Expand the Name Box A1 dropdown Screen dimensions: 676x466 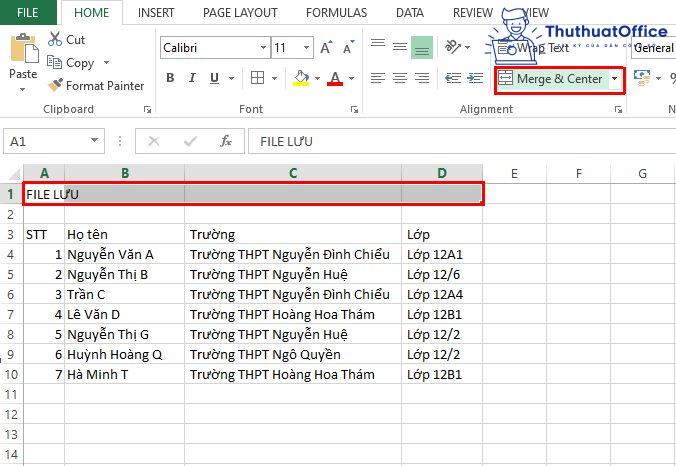94,141
